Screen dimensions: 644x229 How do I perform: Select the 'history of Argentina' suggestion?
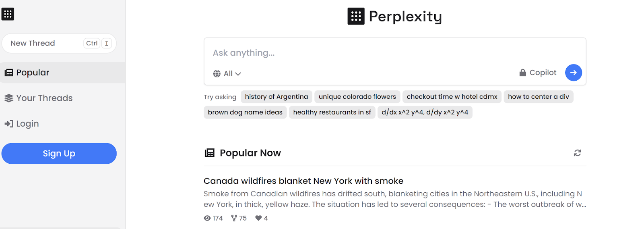click(276, 97)
